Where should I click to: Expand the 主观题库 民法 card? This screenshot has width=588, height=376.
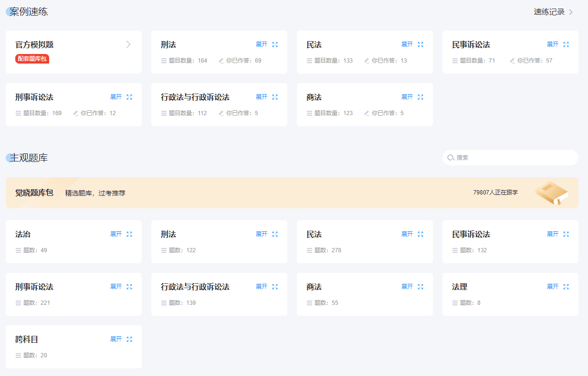click(x=407, y=234)
